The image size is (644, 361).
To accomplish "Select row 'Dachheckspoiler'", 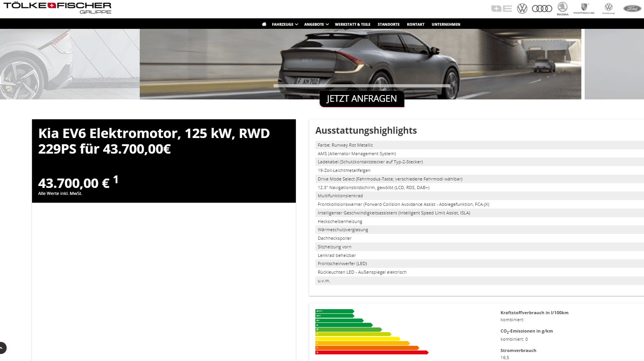I will pos(479,238).
